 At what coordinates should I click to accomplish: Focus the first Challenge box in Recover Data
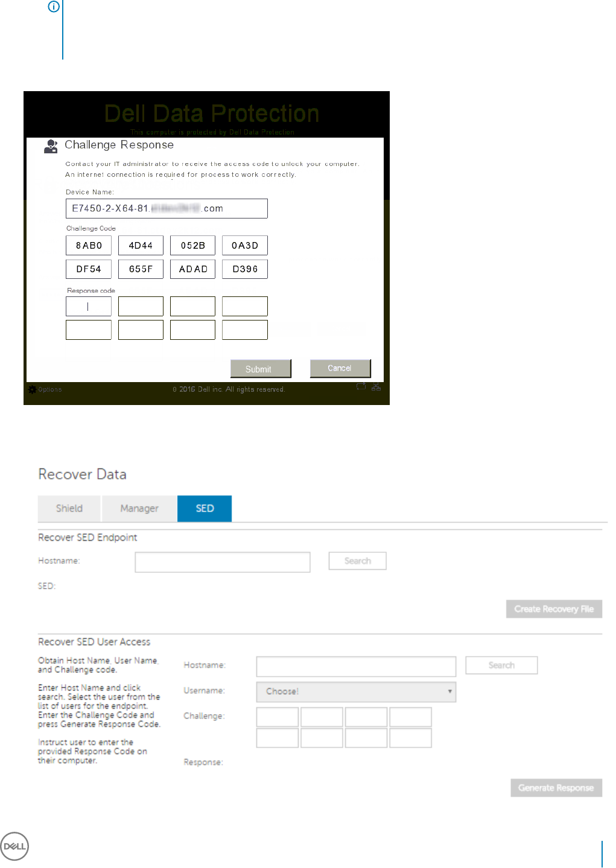[278, 717]
